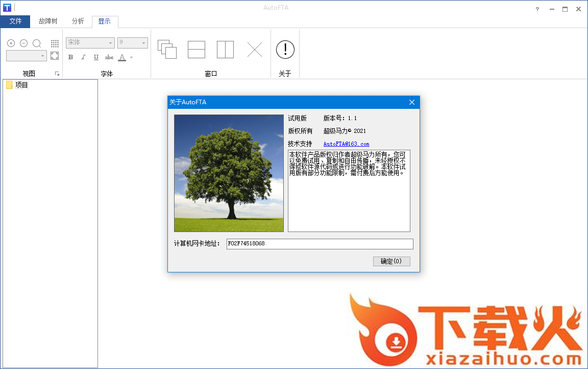Close the 关于AutoFTA dialog
Screen dimensions: 588x369
pyautogui.click(x=412, y=102)
